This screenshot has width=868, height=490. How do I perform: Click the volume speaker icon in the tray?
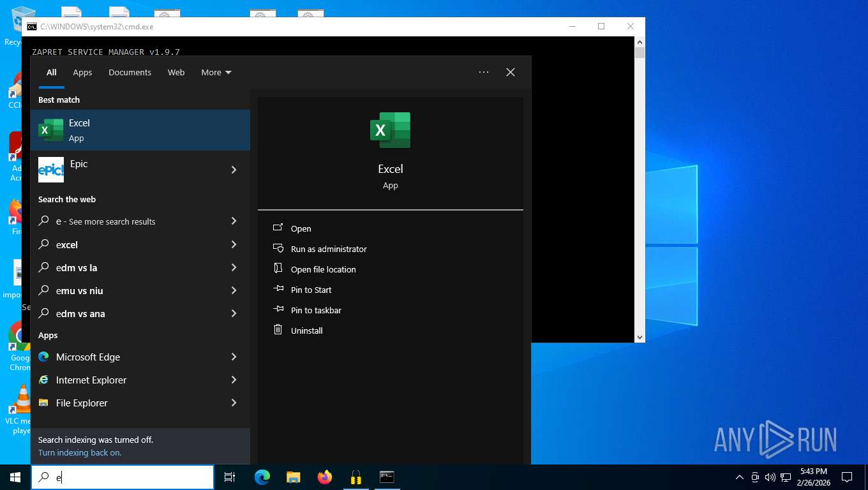point(770,477)
